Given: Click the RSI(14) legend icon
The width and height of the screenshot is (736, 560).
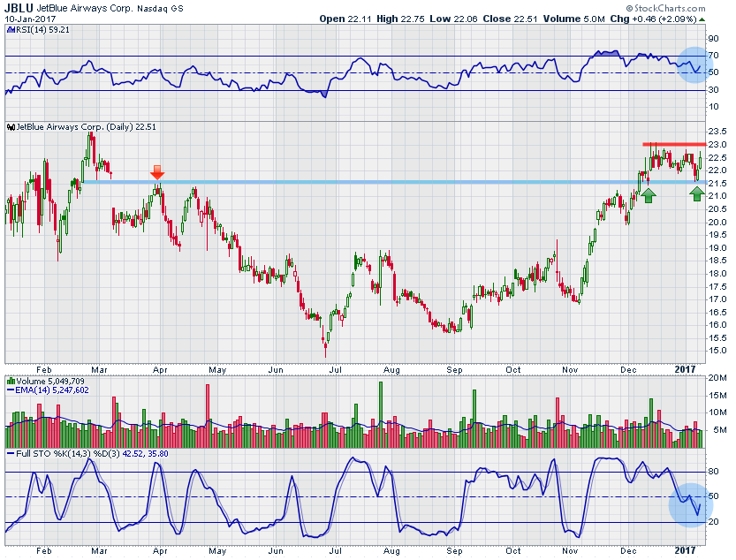Looking at the screenshot, I should [11, 30].
